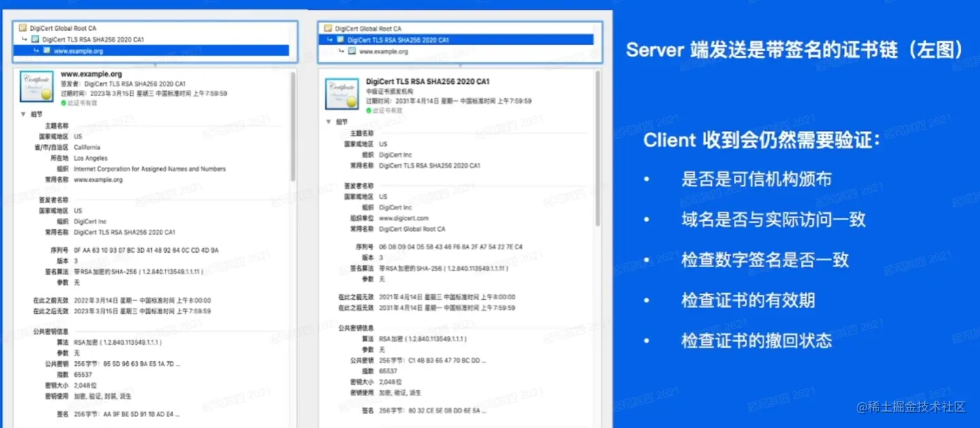The height and width of the screenshot is (428, 980).
Task: Click the California value in left certificate
Action: (87, 147)
